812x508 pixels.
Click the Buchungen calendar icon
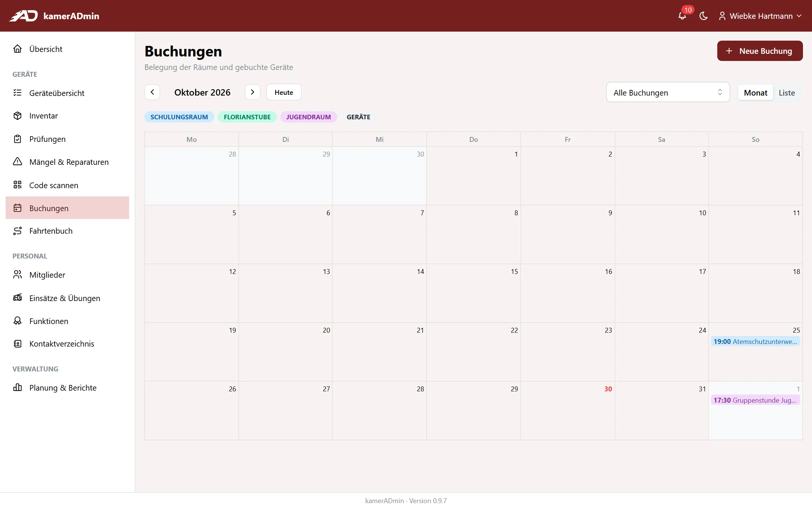17,208
